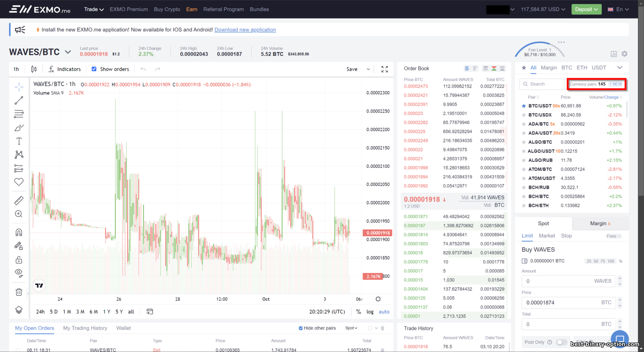Open the Deposit dropdown button
Viewport: 644px width, 352px height.
pyautogui.click(x=586, y=9)
